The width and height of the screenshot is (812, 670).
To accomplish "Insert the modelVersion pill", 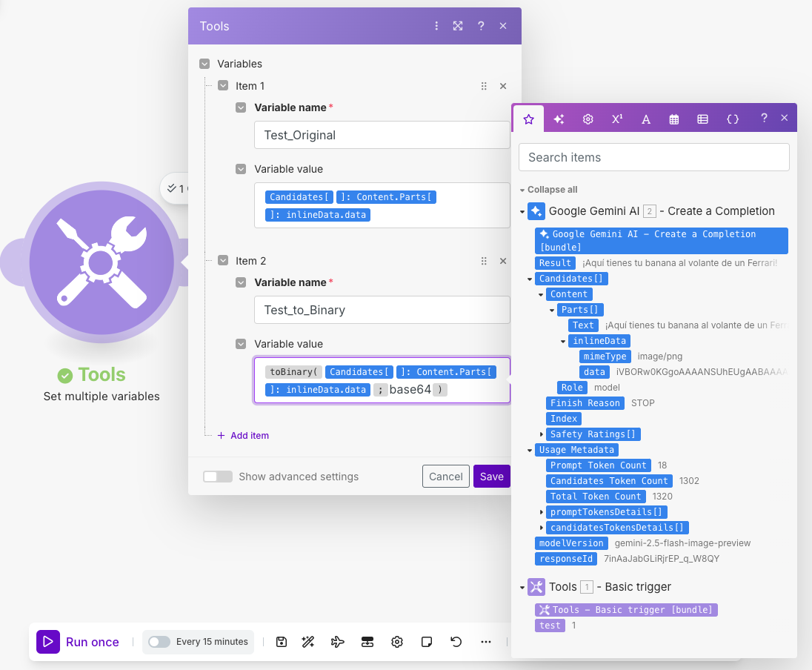I will click(x=571, y=543).
